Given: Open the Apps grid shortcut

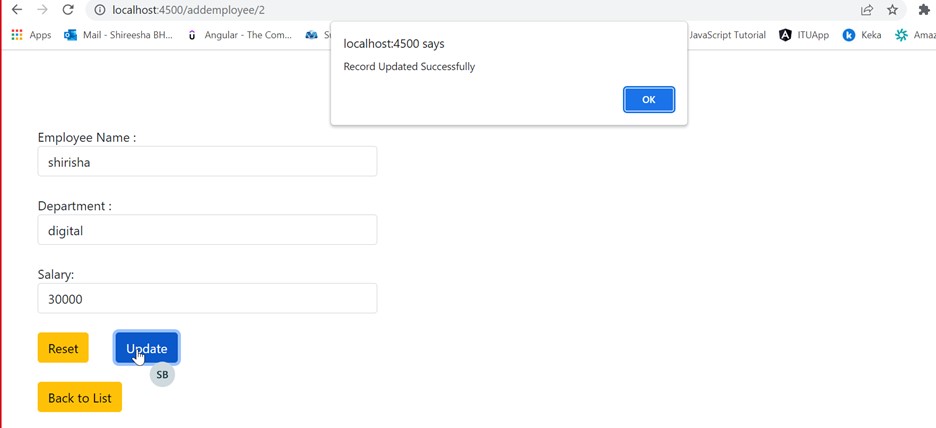Looking at the screenshot, I should [x=31, y=35].
